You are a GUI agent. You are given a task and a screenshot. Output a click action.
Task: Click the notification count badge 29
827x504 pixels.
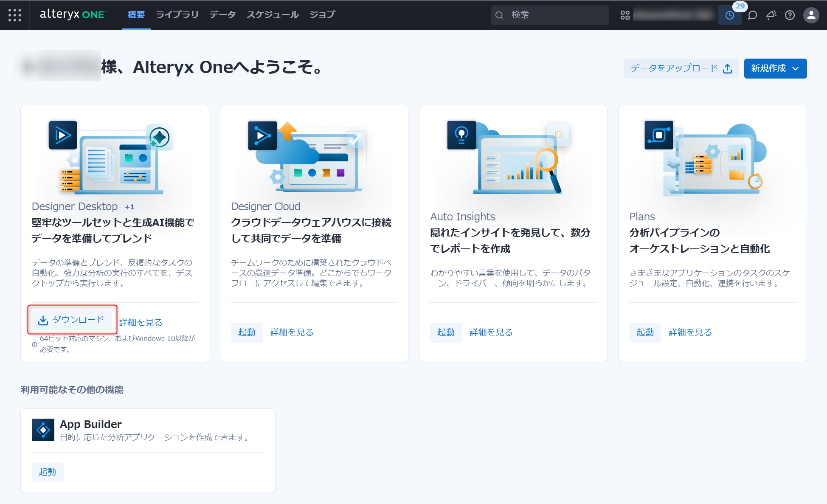click(740, 6)
